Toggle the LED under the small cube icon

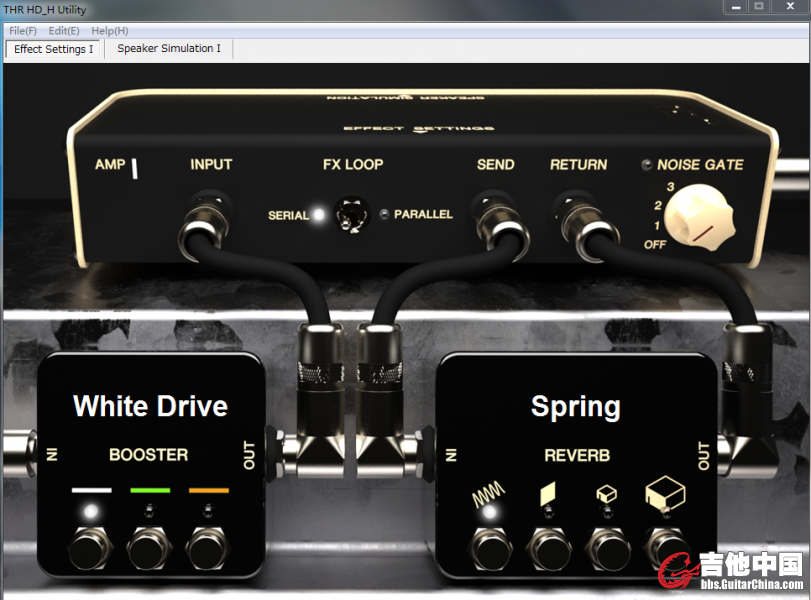(x=607, y=512)
